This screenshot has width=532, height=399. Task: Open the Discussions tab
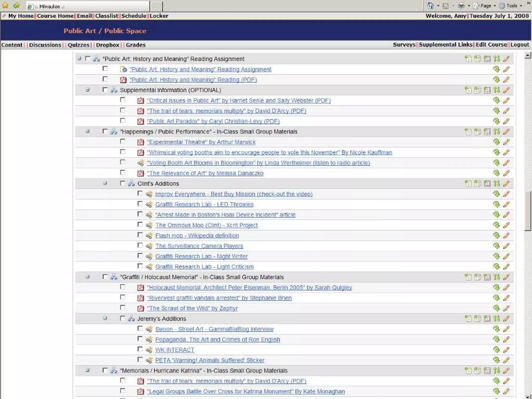point(45,45)
